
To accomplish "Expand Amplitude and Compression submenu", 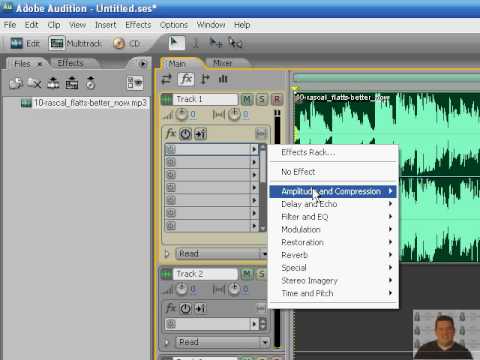I will (333, 191).
